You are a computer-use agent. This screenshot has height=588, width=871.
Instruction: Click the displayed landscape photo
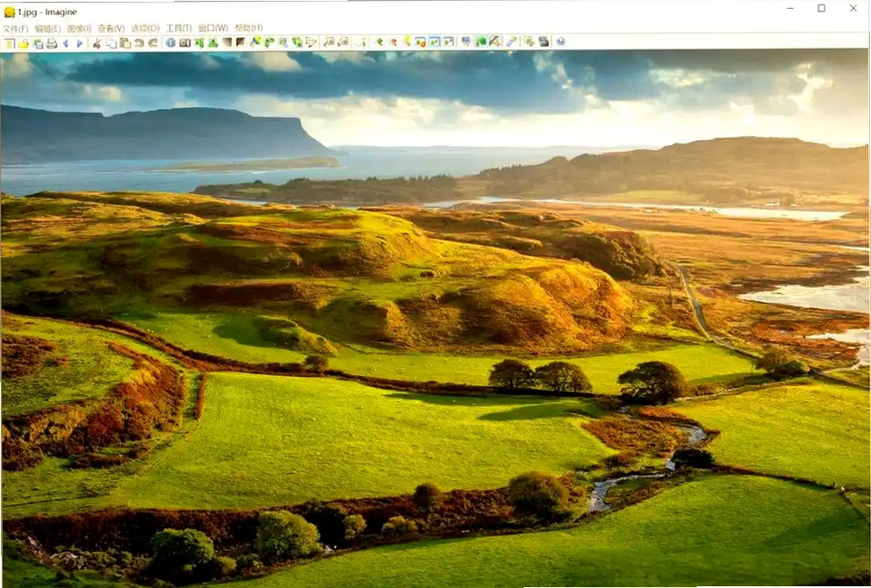(435, 319)
